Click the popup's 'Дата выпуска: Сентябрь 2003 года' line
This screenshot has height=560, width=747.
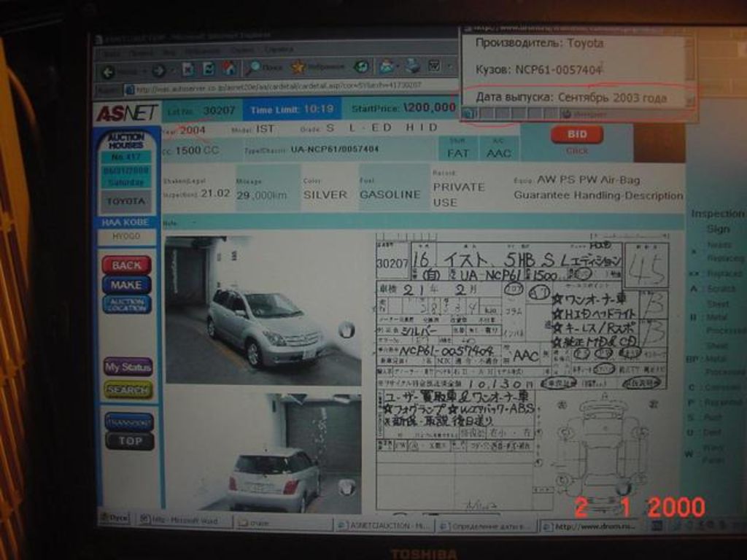pos(570,98)
